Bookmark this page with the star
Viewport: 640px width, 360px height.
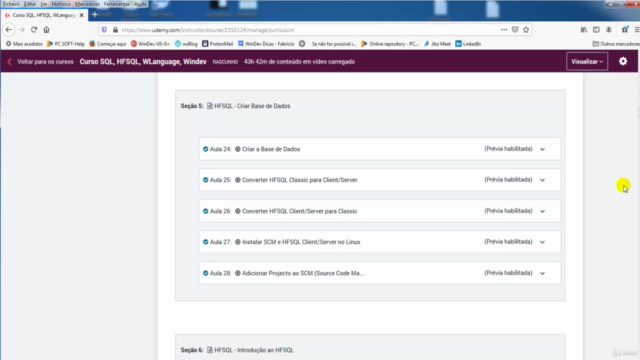coord(526,30)
